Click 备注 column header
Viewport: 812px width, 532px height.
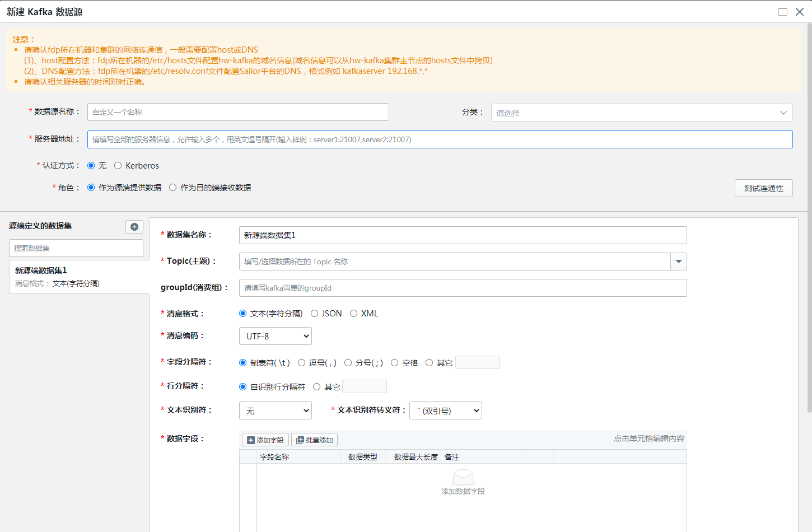coord(483,457)
